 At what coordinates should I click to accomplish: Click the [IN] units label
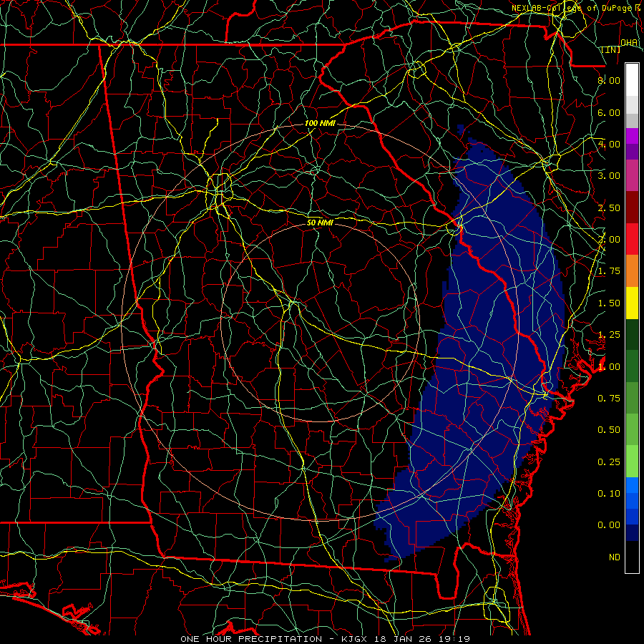(611, 49)
